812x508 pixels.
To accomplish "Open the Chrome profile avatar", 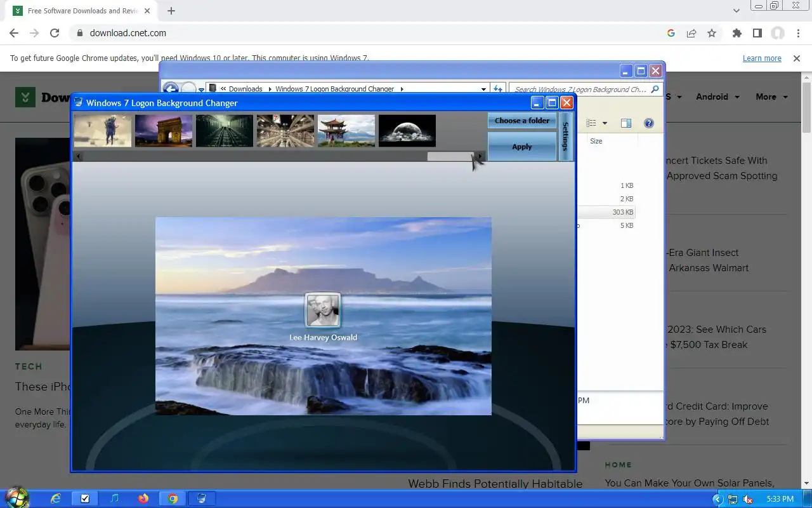I will coord(778,33).
